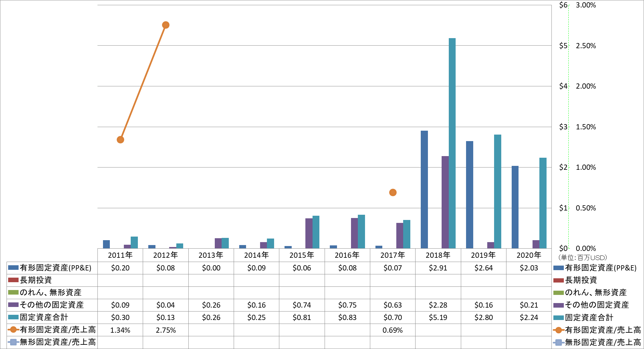This screenshot has height=349, width=644.
Task: Click the のれん、無形資産 label in the right legend
Action: click(596, 292)
